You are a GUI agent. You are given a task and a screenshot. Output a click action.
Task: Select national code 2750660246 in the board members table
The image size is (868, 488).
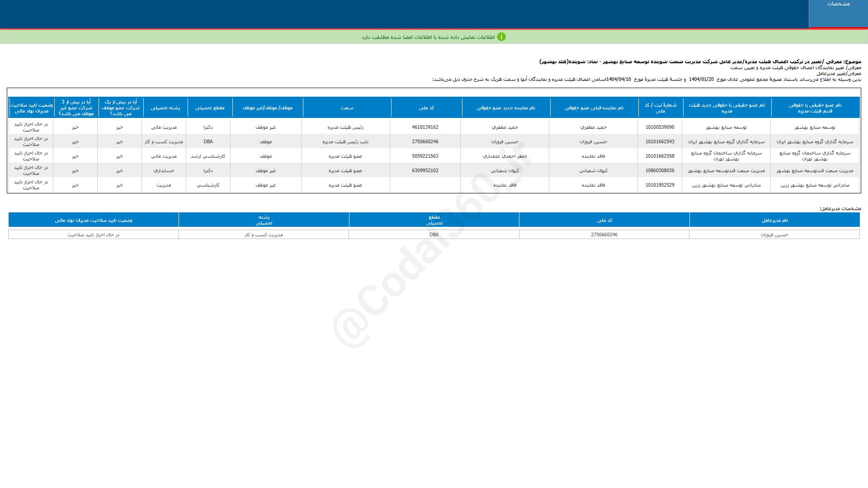(425, 142)
